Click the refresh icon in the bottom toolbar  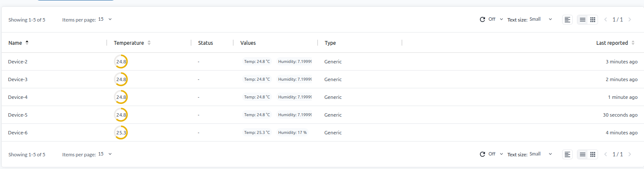(482, 154)
